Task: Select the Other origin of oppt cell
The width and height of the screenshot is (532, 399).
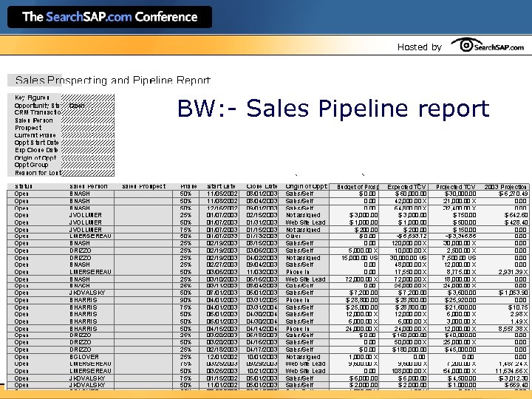Action: tap(293, 236)
